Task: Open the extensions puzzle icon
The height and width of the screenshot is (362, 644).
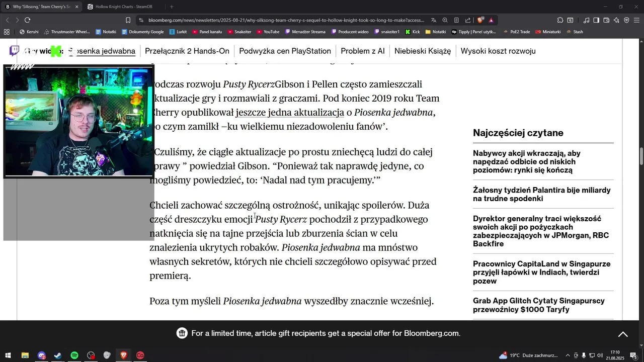Action: tap(560, 20)
